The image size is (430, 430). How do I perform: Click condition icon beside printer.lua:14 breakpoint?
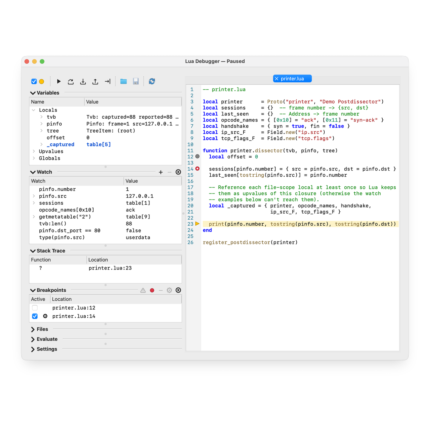pyautogui.click(x=45, y=316)
